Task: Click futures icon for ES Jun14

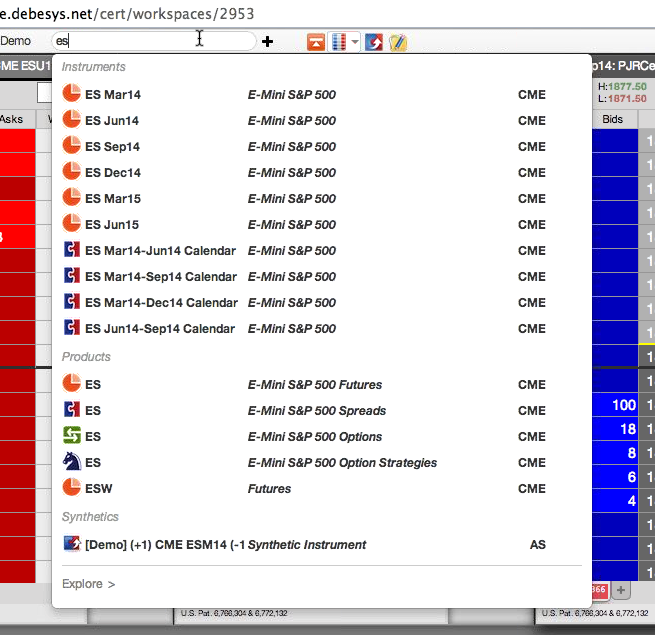Action: pyautogui.click(x=71, y=119)
